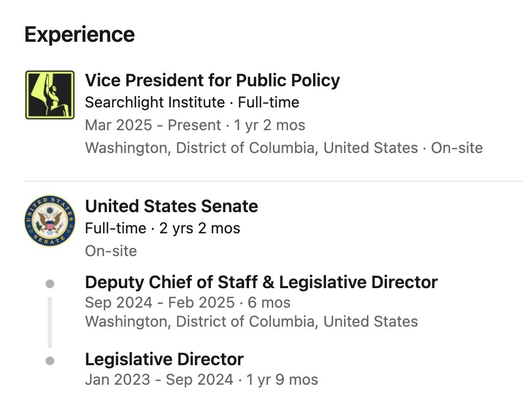
Task: Click the Mar 2025 - Present date range
Action: pos(152,125)
